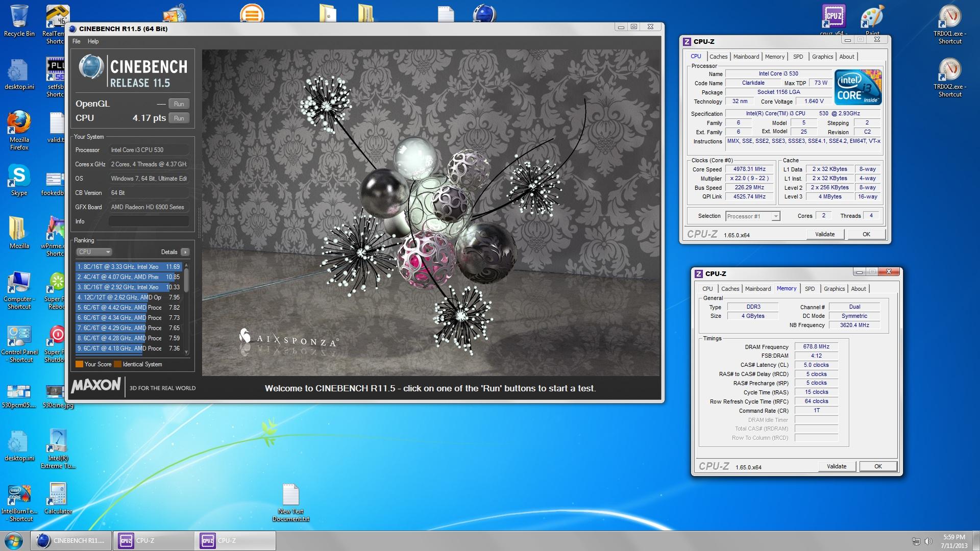Launch the Intel(R) Extreme Tuning shortcut
Screen dimensions: 980x551
(57, 449)
